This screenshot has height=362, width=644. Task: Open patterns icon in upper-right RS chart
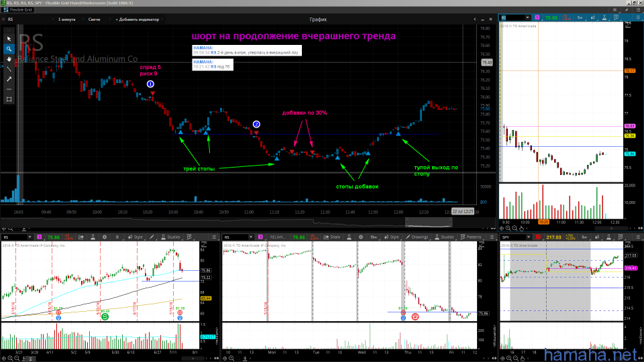pyautogui.click(x=616, y=17)
